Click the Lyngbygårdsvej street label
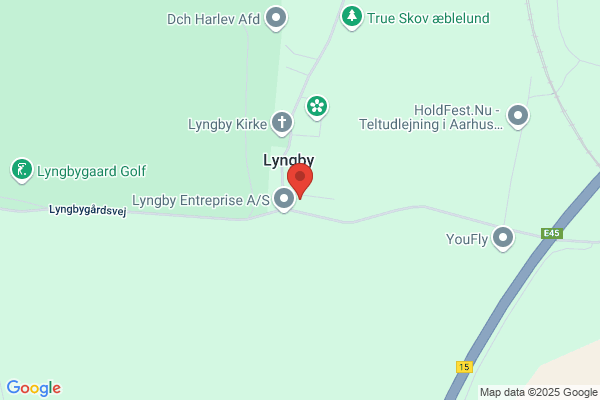600x400 pixels. point(88,210)
